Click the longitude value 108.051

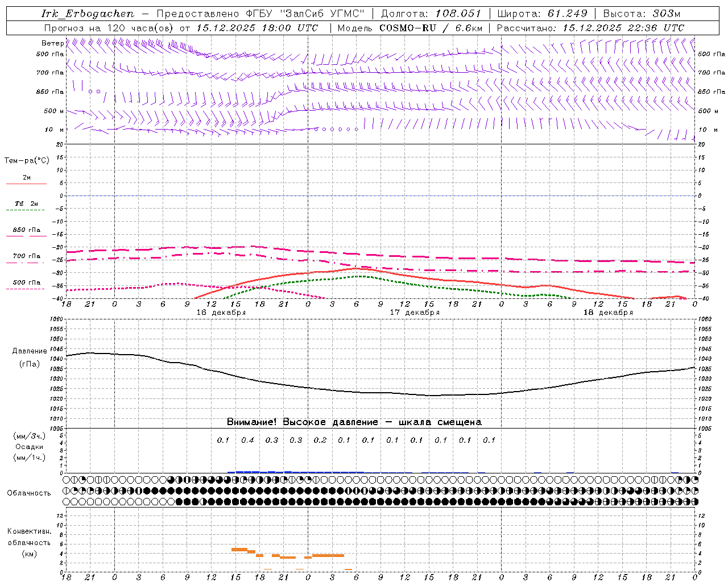[x=458, y=14]
